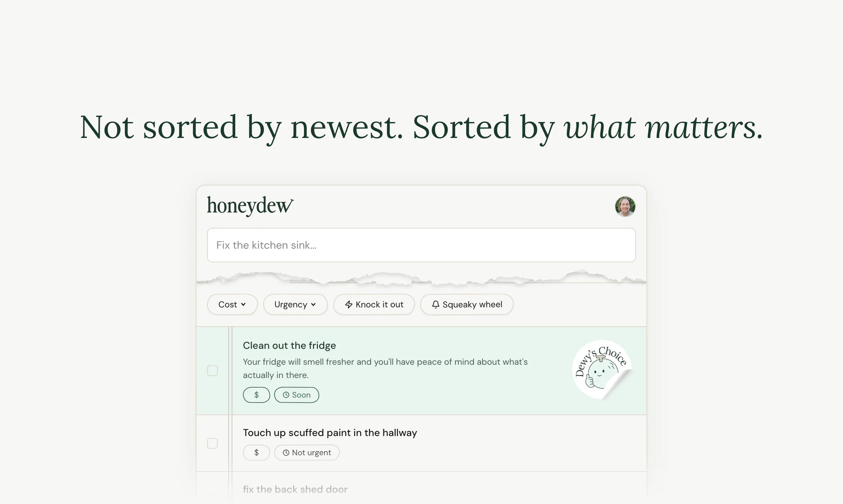The height and width of the screenshot is (504, 843).
Task: Focus the Fix the kitchen sink input
Action: 421,245
